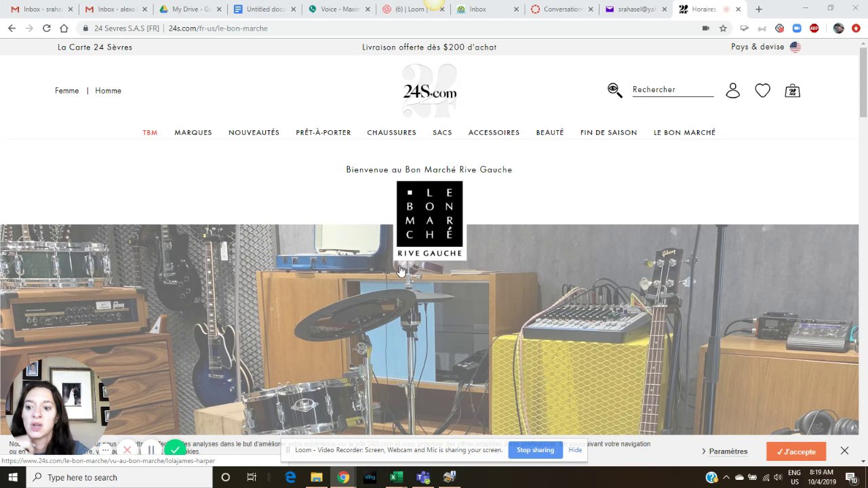
Task: Click the cast screen extension icon
Action: (744, 28)
